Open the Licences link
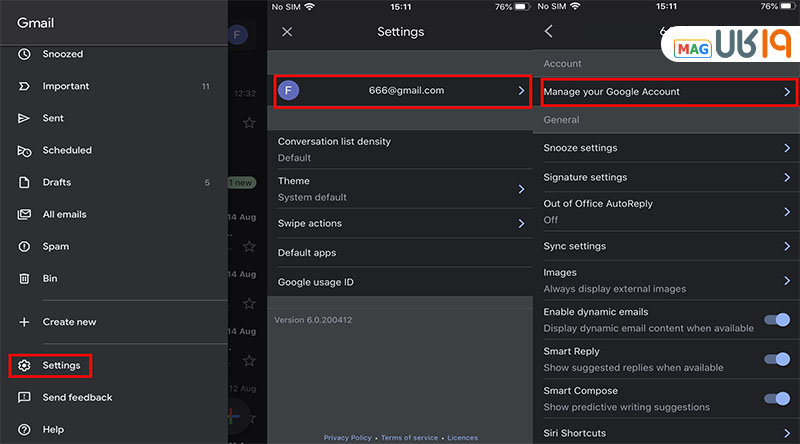800x444 pixels. tap(463, 437)
